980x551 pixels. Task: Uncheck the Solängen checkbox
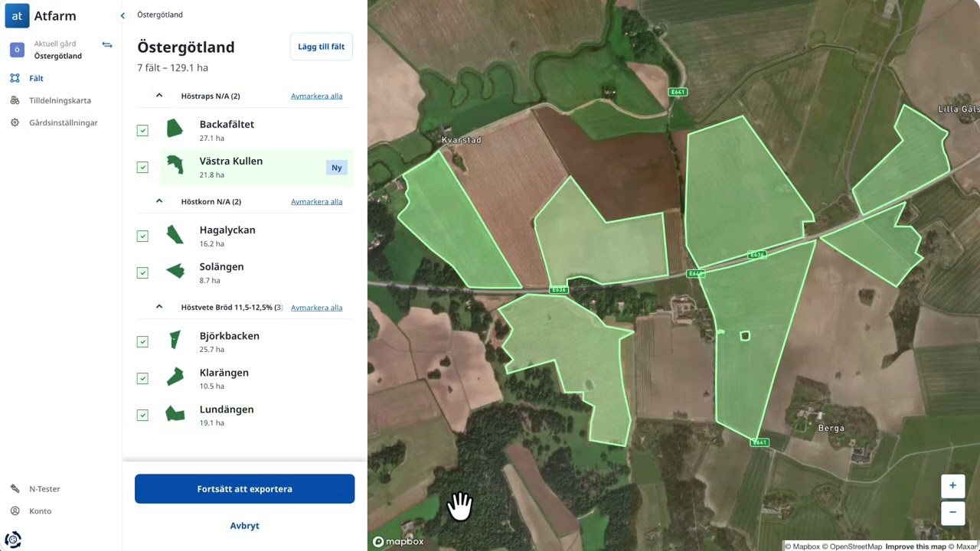pyautogui.click(x=142, y=272)
